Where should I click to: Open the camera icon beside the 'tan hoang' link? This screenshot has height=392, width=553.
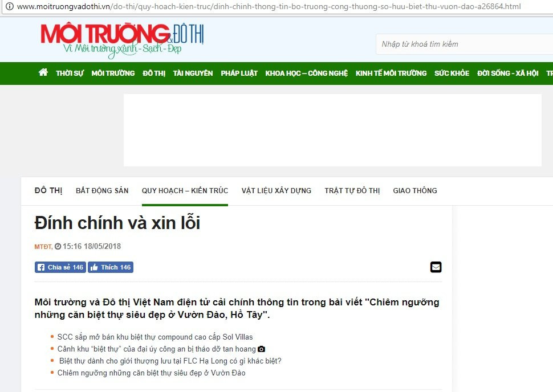coord(261,349)
